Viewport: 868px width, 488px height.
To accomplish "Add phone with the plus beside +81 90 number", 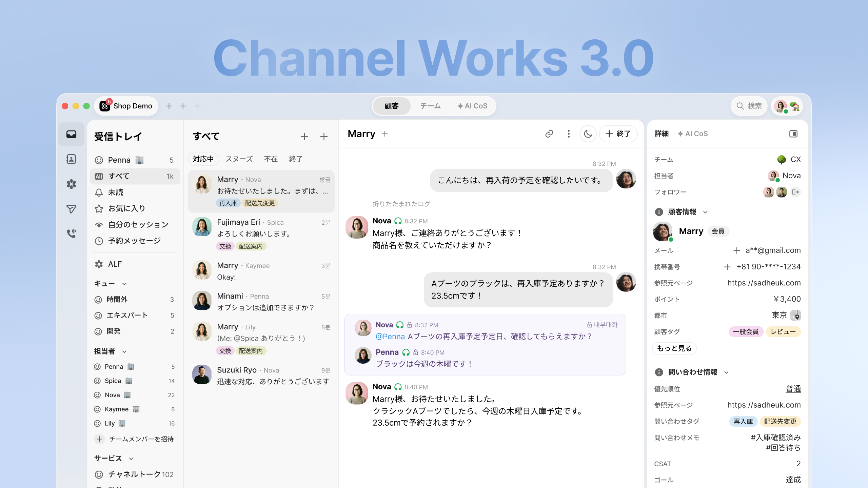I will [727, 267].
